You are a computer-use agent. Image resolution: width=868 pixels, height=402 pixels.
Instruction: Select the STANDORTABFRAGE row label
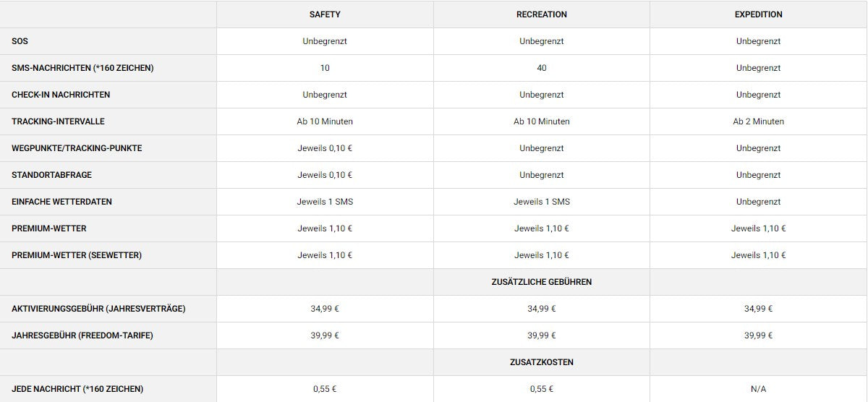(51, 175)
